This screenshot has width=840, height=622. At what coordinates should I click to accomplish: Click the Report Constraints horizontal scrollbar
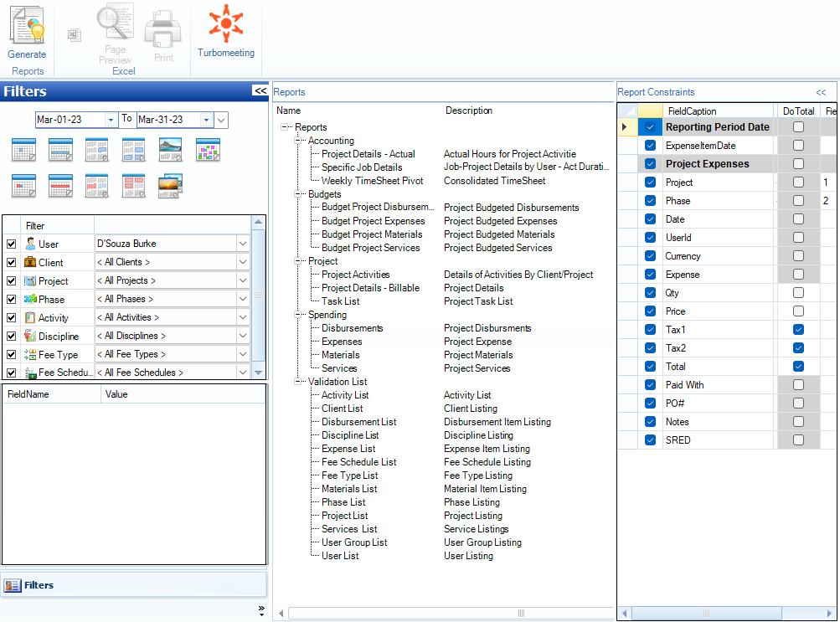point(707,613)
